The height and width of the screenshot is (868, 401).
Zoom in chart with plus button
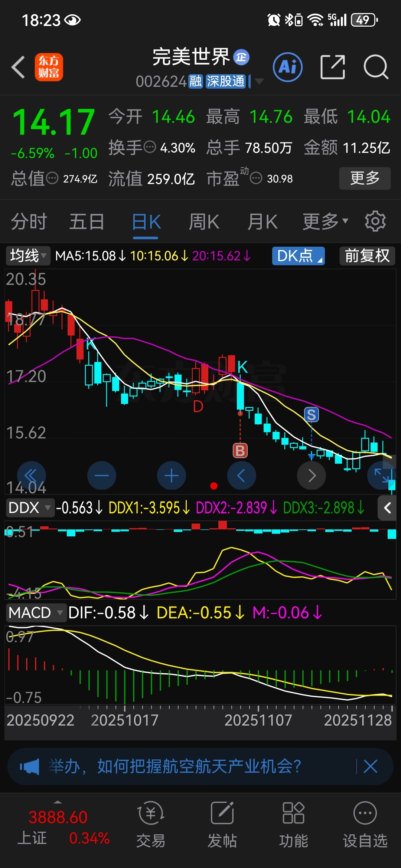[172, 476]
